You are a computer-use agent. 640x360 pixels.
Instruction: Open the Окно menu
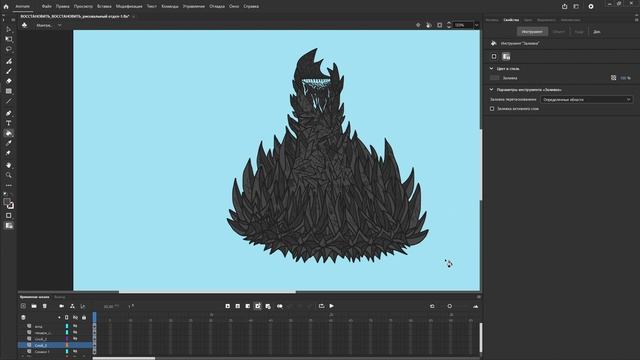pos(234,7)
